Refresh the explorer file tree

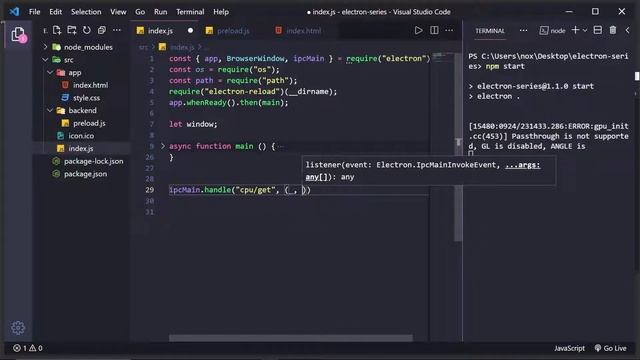(87, 30)
